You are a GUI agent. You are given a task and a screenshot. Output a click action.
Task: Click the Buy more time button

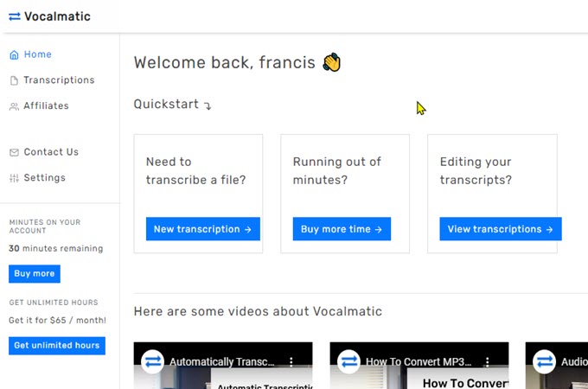[336, 229]
